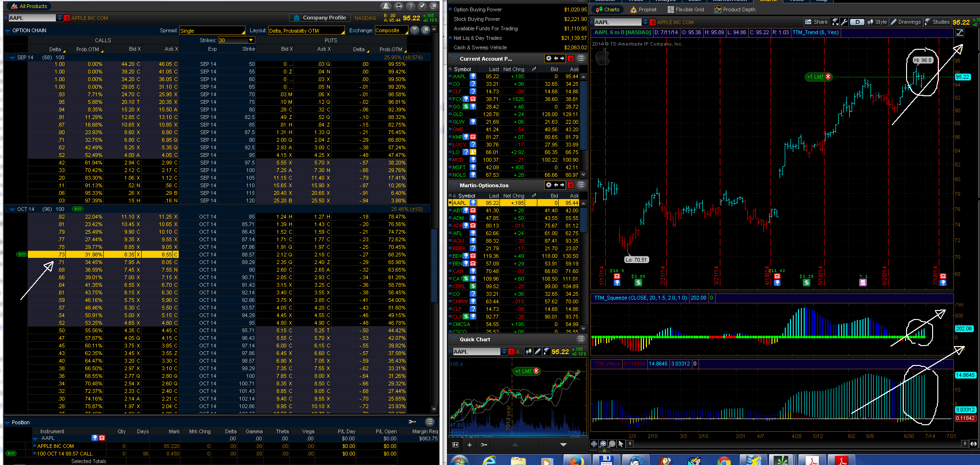Click scroll-right arrow on chart time axis
This screenshot has height=465, width=980.
click(x=965, y=444)
